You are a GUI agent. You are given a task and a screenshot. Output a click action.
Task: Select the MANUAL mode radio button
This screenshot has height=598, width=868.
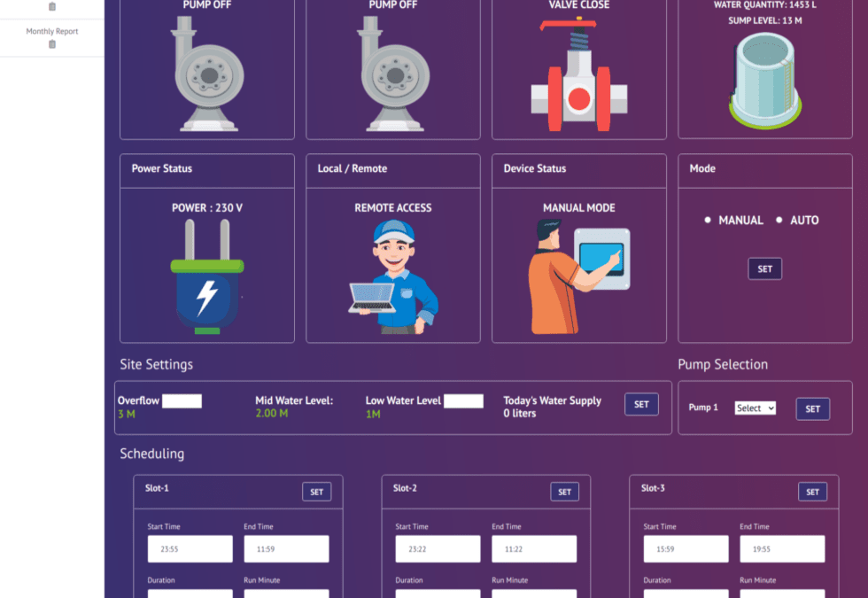click(708, 220)
